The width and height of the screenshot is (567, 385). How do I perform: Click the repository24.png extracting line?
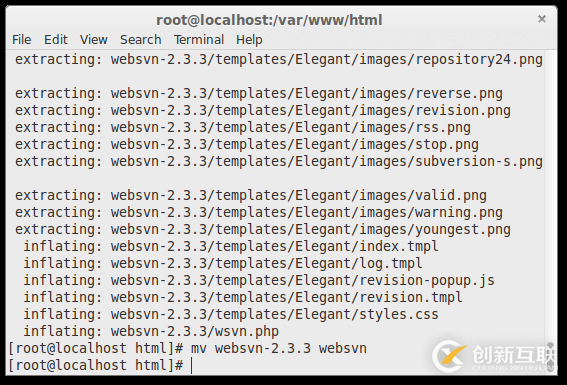tap(279, 59)
